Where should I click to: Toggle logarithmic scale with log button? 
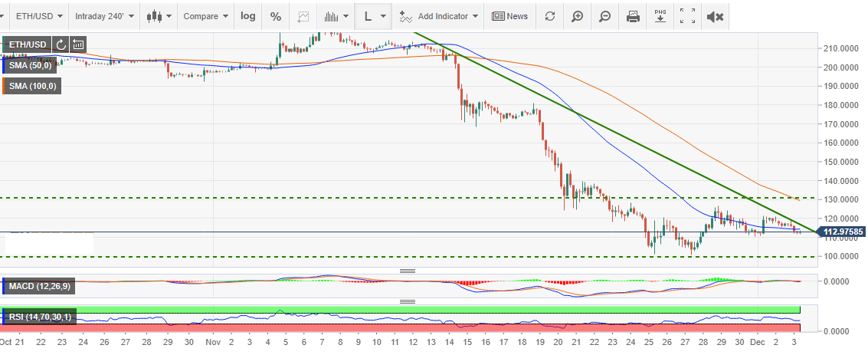pyautogui.click(x=248, y=16)
